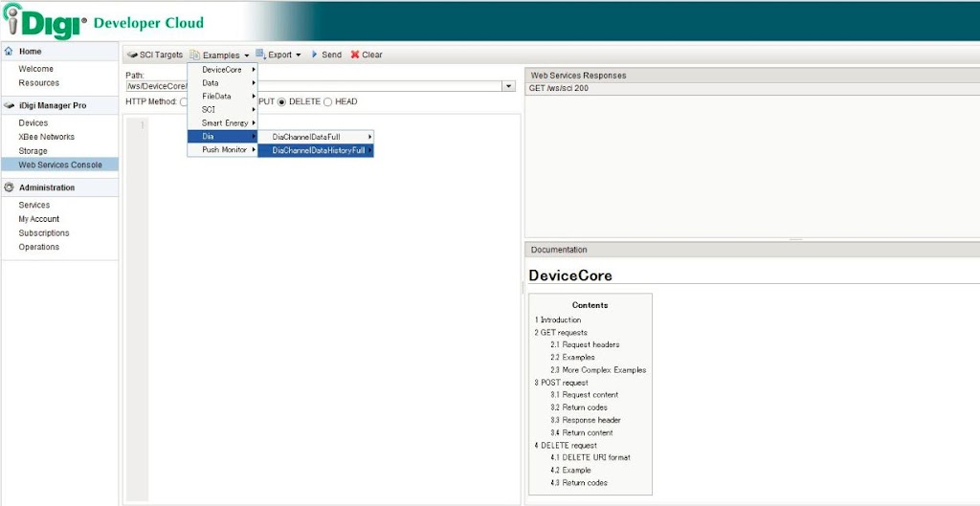Image resolution: width=980 pixels, height=506 pixels.
Task: Expand the SCI submenu
Action: 223,109
